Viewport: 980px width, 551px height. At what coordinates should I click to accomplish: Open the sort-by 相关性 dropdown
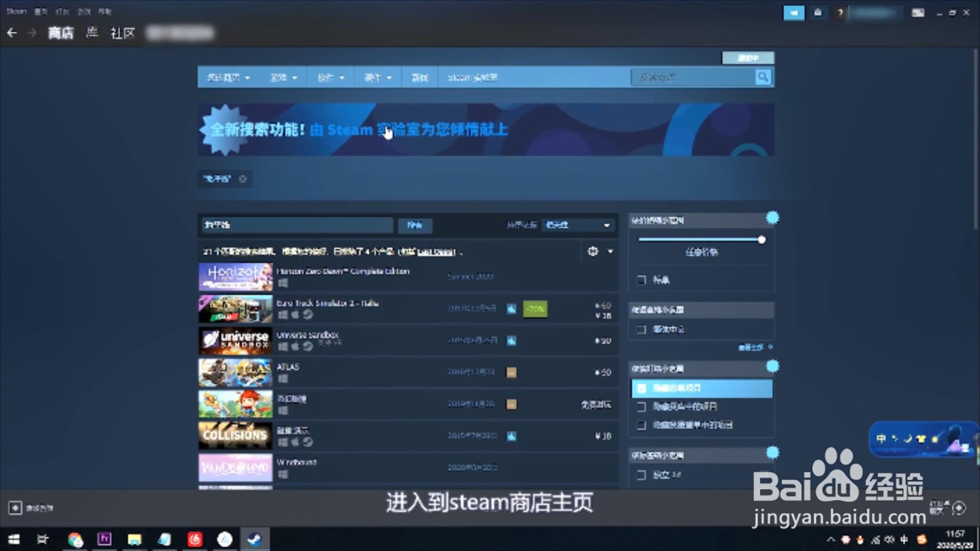point(578,225)
